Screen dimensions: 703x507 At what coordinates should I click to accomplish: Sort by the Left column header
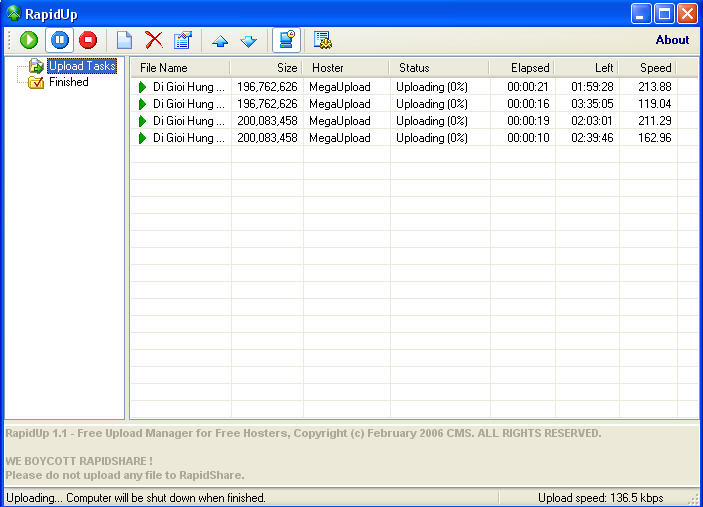coord(586,68)
